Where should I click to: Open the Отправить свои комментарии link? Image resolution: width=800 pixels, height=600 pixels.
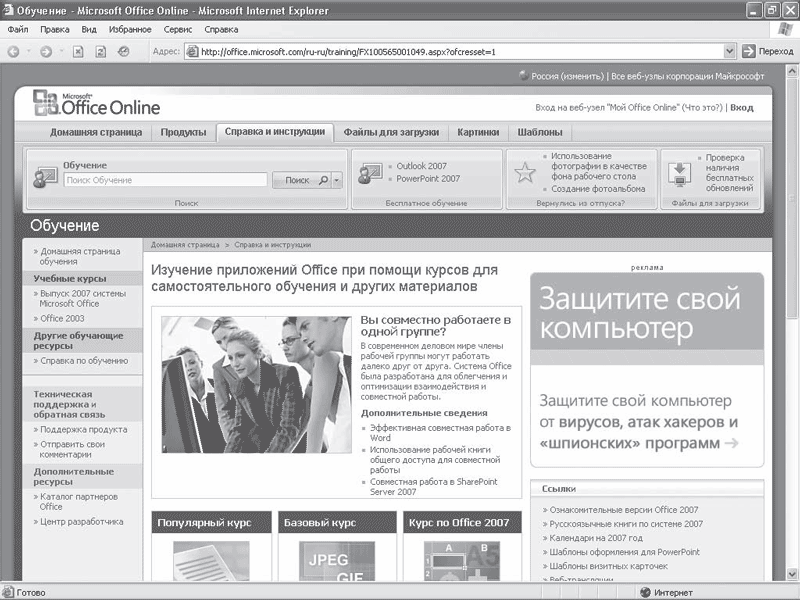72,449
